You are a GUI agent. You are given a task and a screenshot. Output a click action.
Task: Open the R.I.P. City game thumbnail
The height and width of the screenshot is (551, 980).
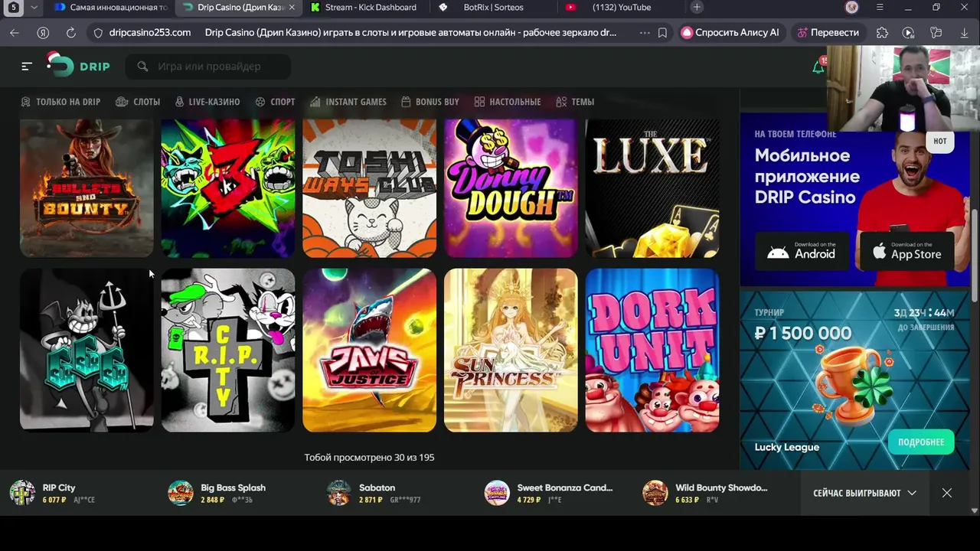[x=228, y=350]
